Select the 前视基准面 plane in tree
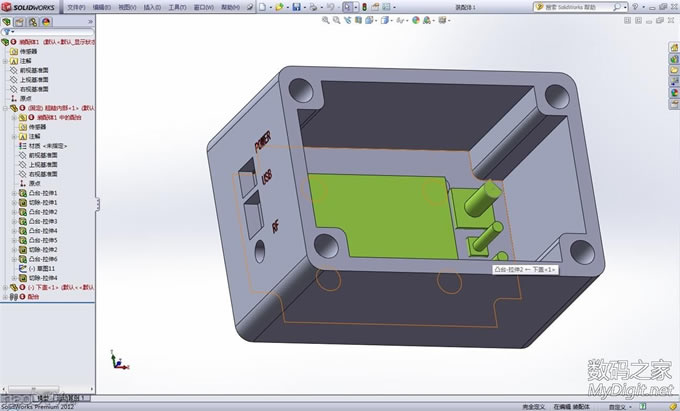 (x=36, y=70)
